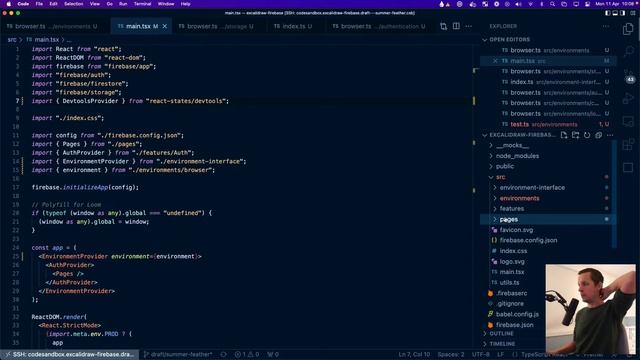Collapse the Open Editors section

(x=509, y=40)
